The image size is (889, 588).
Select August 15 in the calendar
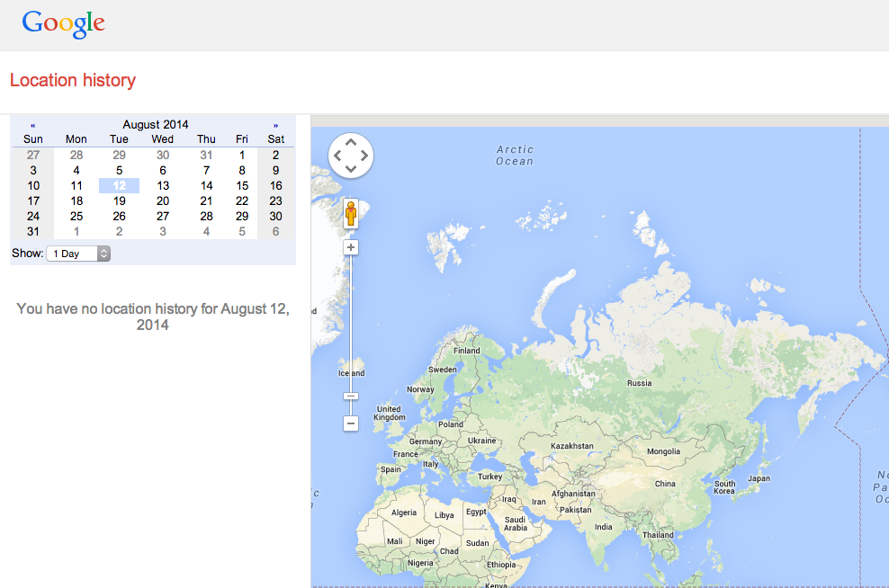(242, 185)
